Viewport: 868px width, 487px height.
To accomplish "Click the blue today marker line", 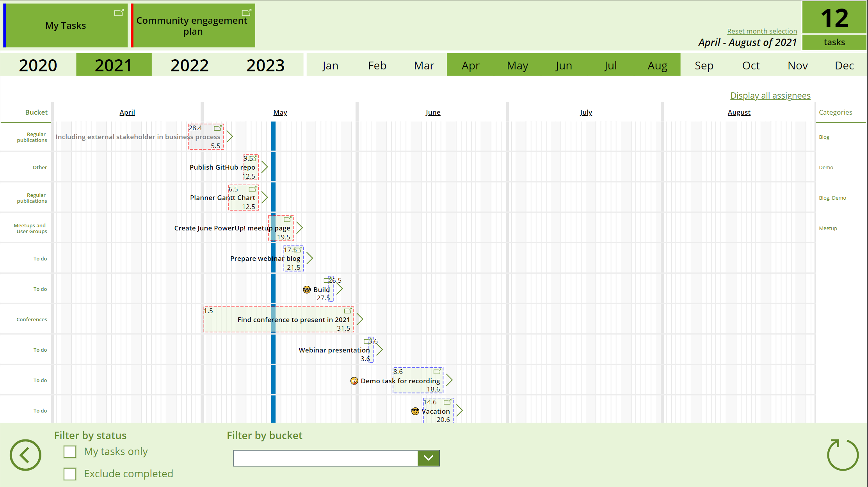I will point(273,273).
